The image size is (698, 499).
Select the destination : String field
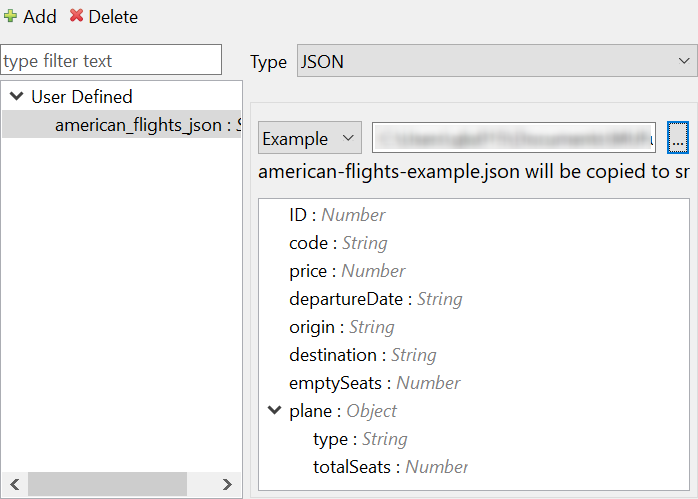click(363, 355)
